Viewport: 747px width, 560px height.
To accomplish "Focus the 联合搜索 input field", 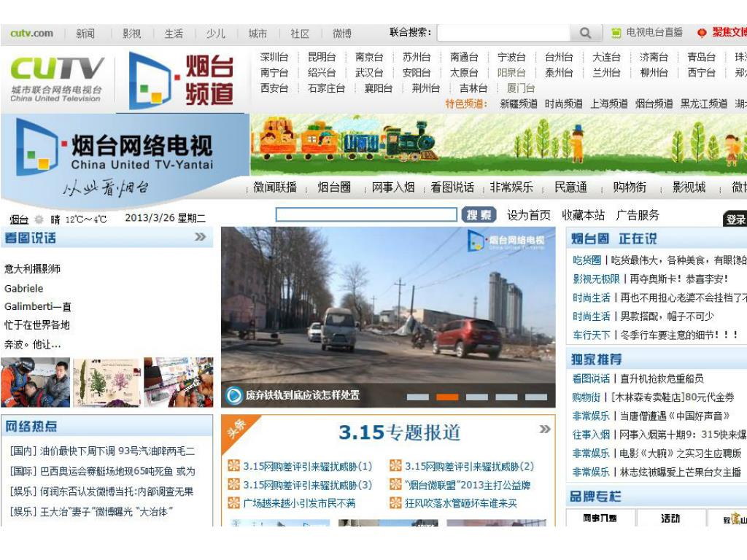I will coord(503,33).
